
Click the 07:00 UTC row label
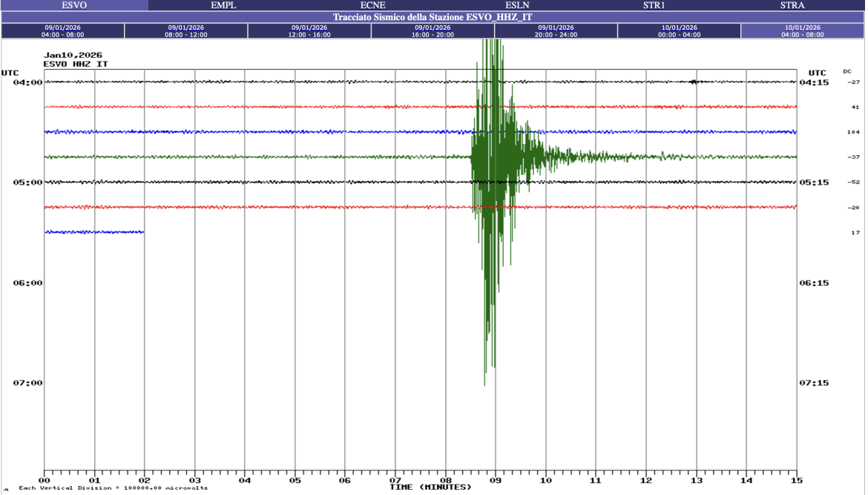[x=28, y=383]
